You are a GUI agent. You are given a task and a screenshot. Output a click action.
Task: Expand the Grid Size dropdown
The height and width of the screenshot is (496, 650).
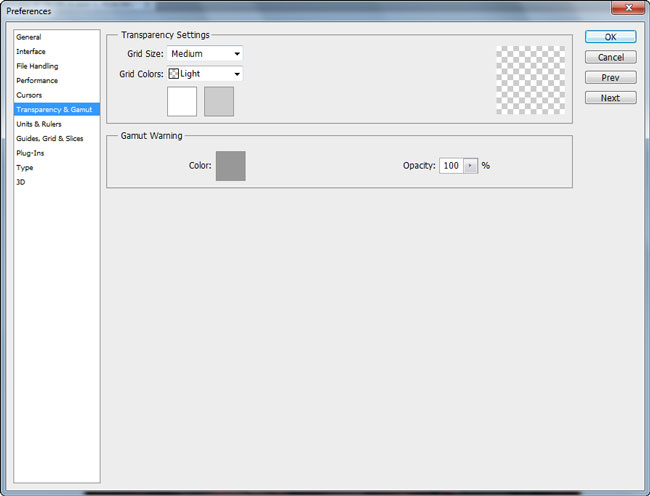click(x=205, y=53)
